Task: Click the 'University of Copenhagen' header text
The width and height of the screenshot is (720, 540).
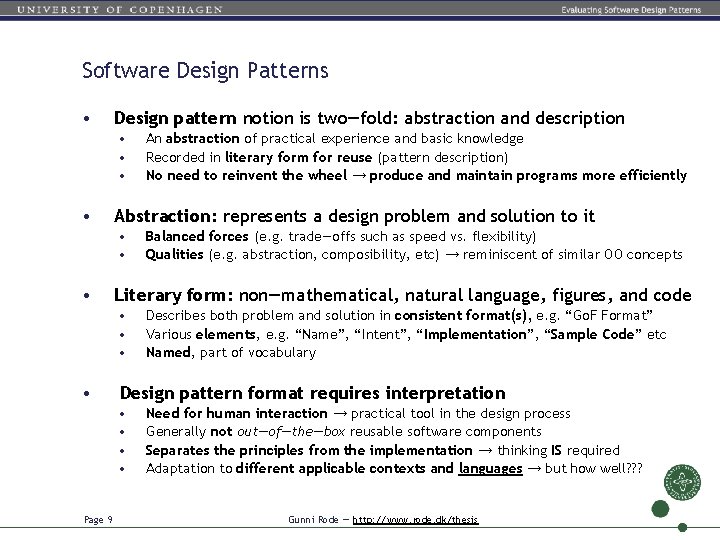Action: point(120,10)
